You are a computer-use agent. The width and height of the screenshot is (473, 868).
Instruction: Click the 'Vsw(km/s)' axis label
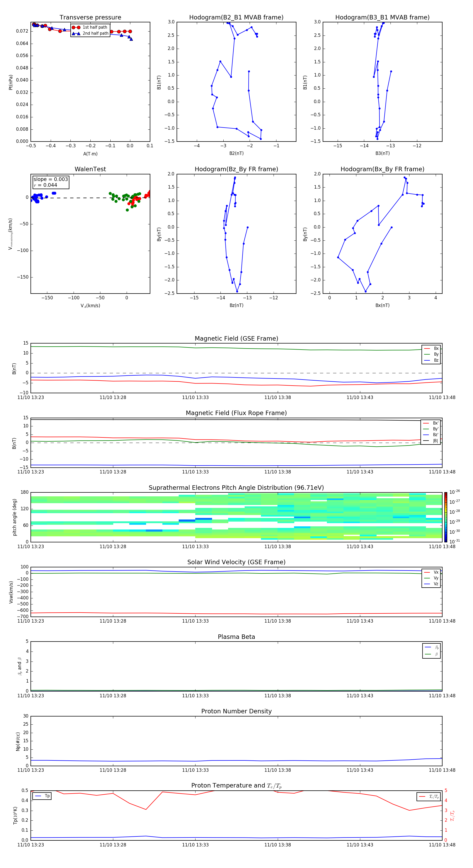(x=11, y=592)
